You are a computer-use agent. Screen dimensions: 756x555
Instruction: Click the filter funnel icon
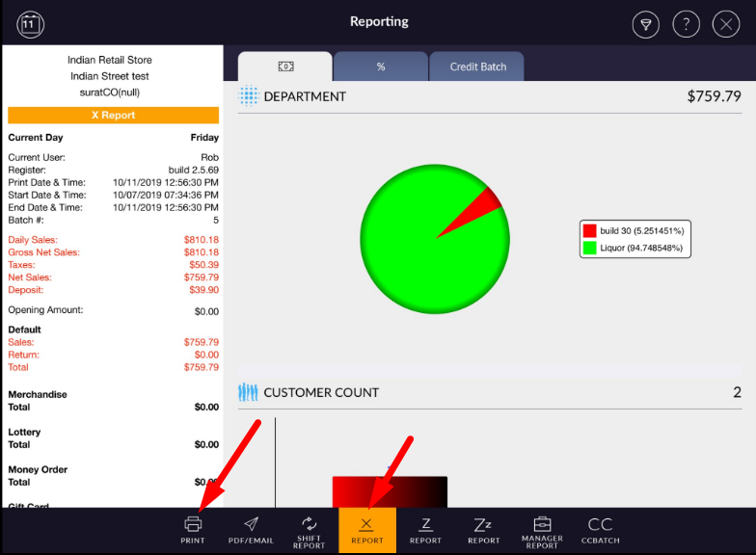646,24
